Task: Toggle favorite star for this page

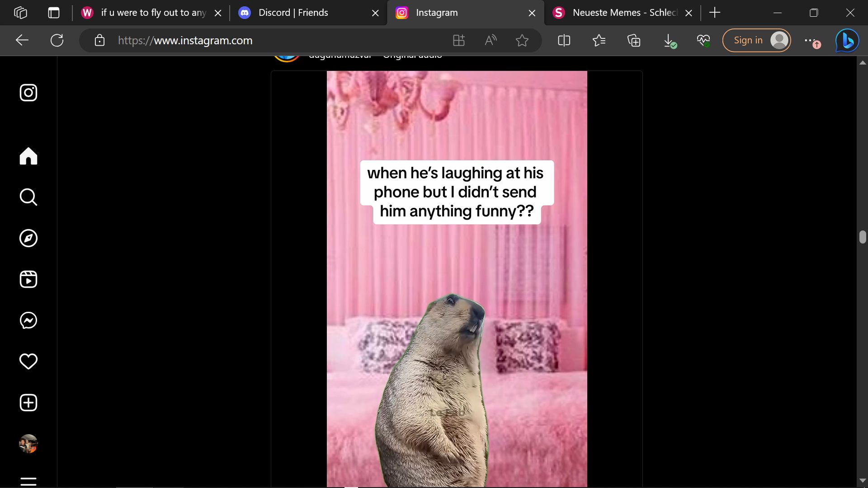Action: pyautogui.click(x=522, y=41)
